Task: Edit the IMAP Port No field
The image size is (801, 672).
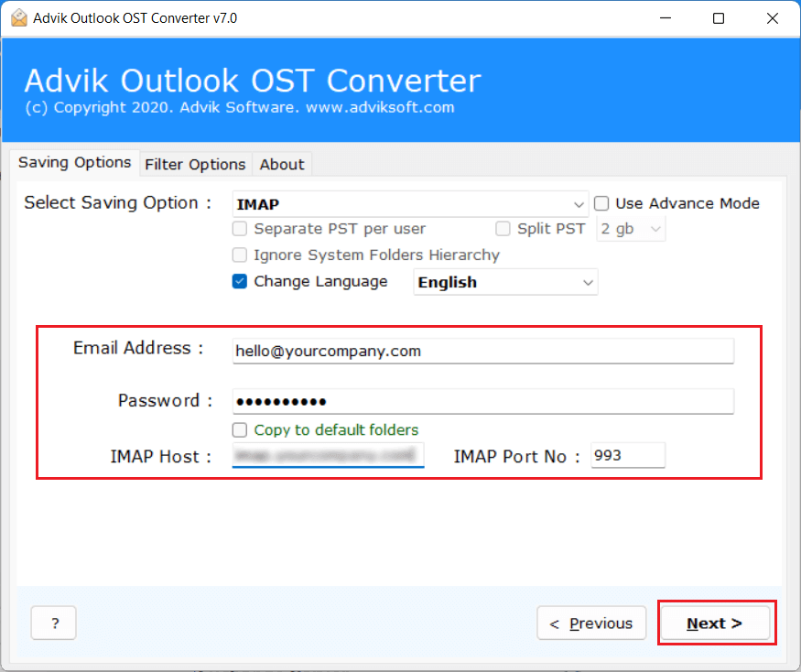Action: [627, 455]
